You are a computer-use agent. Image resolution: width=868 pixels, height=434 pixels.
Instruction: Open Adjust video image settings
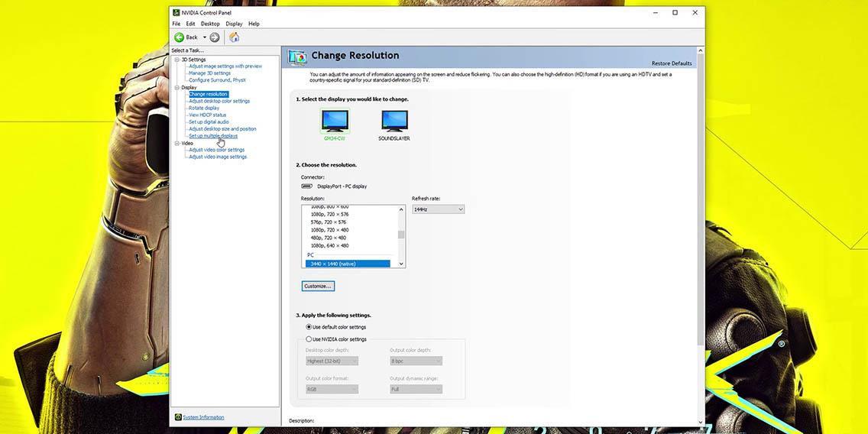pos(218,157)
